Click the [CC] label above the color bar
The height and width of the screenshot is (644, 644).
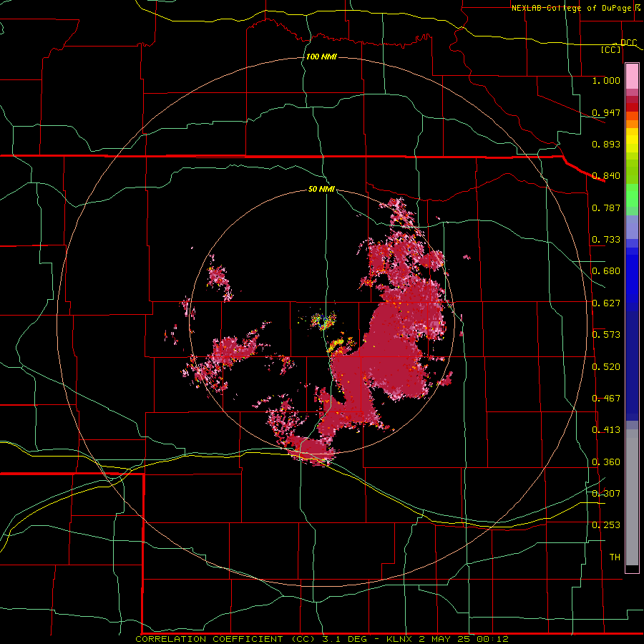pyautogui.click(x=611, y=49)
